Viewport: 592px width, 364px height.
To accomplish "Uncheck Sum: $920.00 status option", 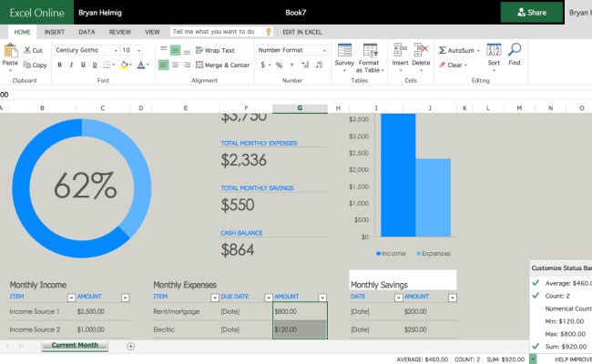I will 536,346.
